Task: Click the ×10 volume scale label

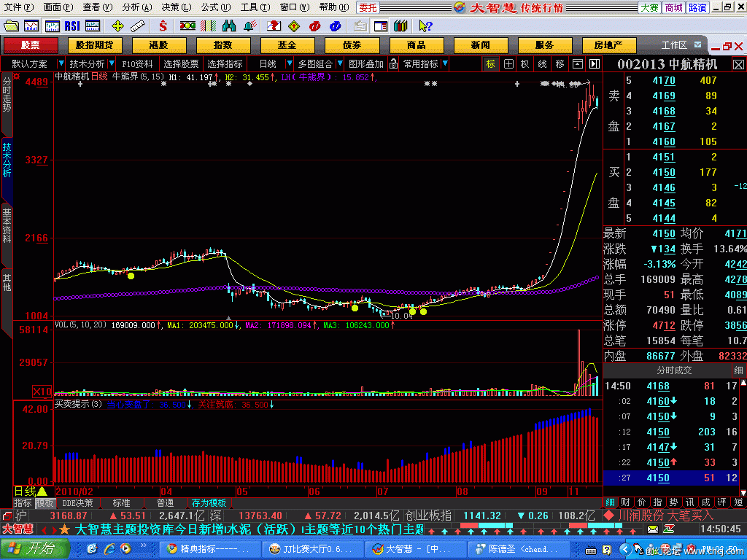Action: point(42,392)
